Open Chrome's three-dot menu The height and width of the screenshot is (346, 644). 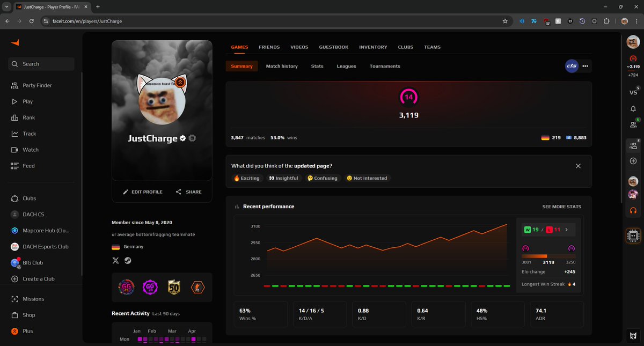(x=636, y=21)
